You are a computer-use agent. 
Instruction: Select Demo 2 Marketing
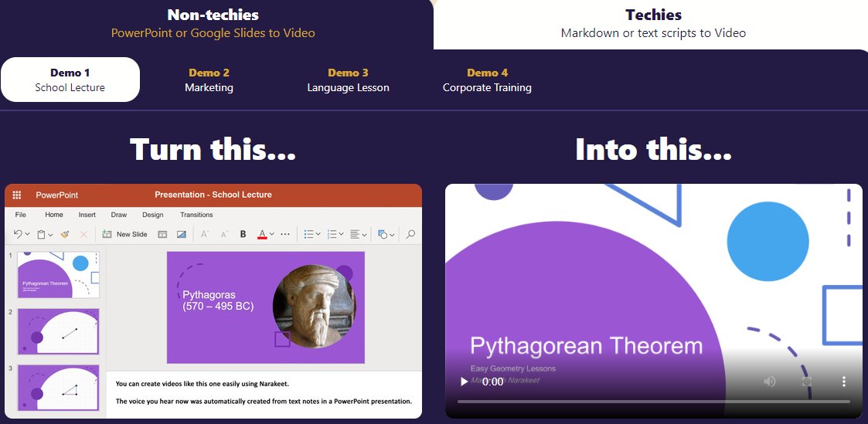(x=209, y=80)
